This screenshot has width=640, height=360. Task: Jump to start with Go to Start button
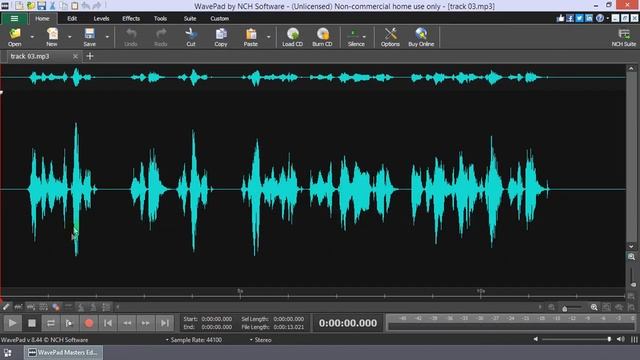coord(108,323)
